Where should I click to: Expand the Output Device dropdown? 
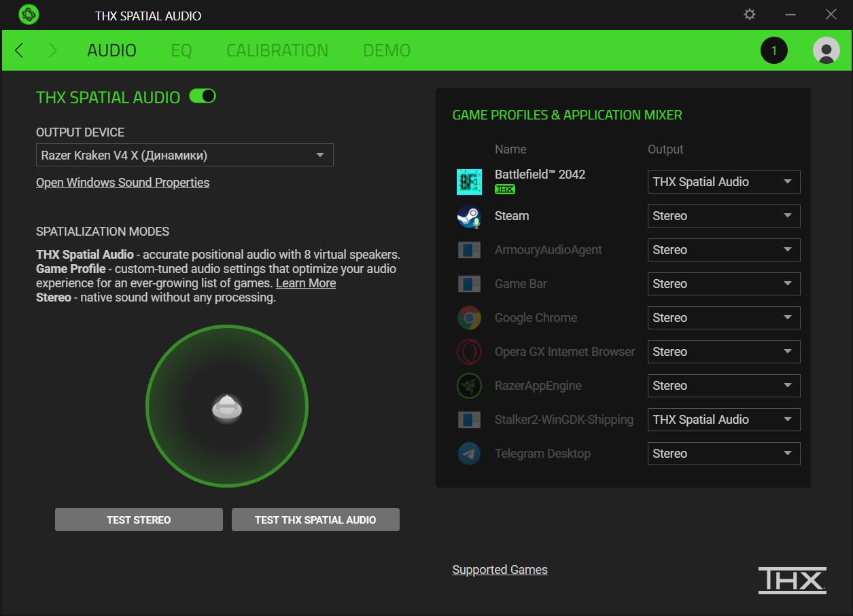point(185,155)
